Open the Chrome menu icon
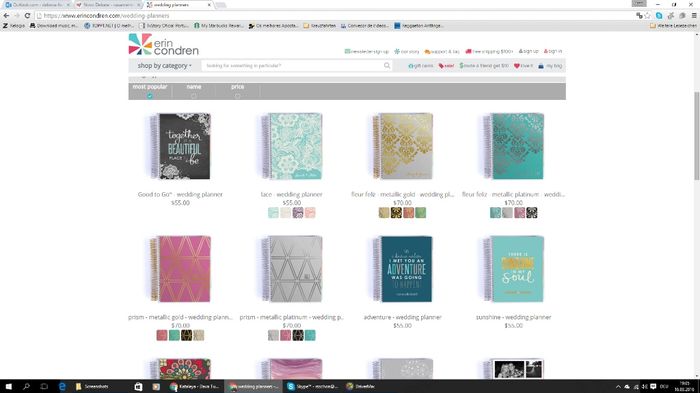The height and width of the screenshot is (393, 700). (694, 15)
